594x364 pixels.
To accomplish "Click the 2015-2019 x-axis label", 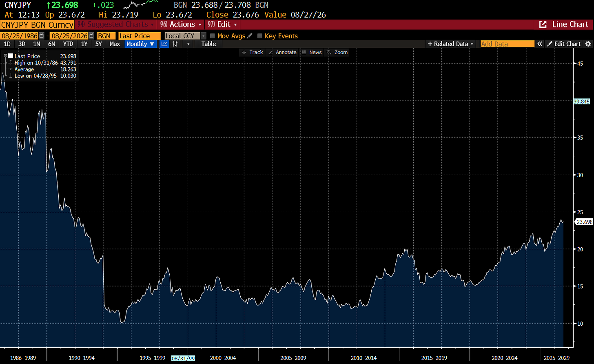I will pyautogui.click(x=434, y=358).
